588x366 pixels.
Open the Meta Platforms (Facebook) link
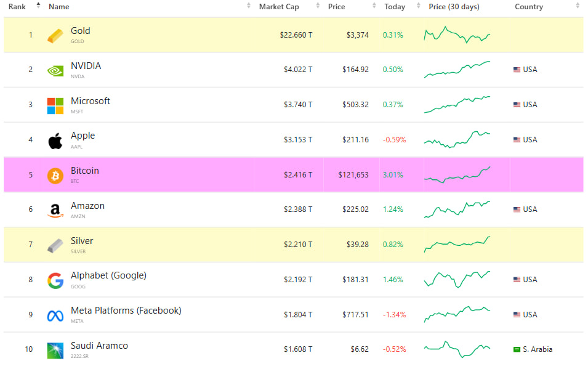tap(126, 311)
